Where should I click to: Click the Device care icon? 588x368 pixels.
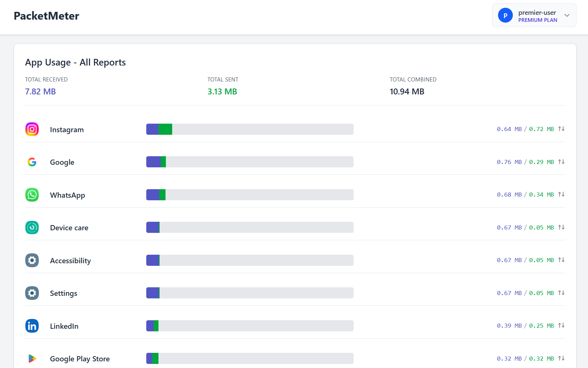coord(32,227)
